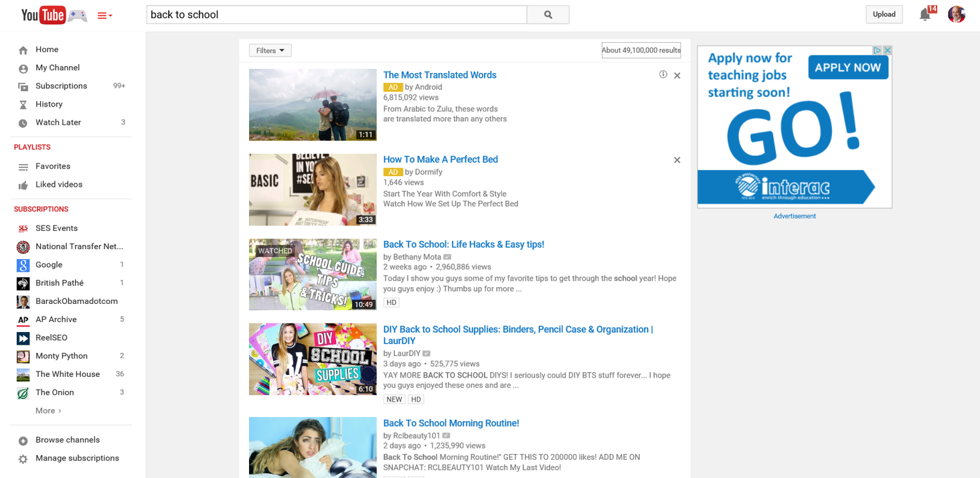Open Watch Later in sidebar
This screenshot has height=478, width=980.
coord(58,123)
